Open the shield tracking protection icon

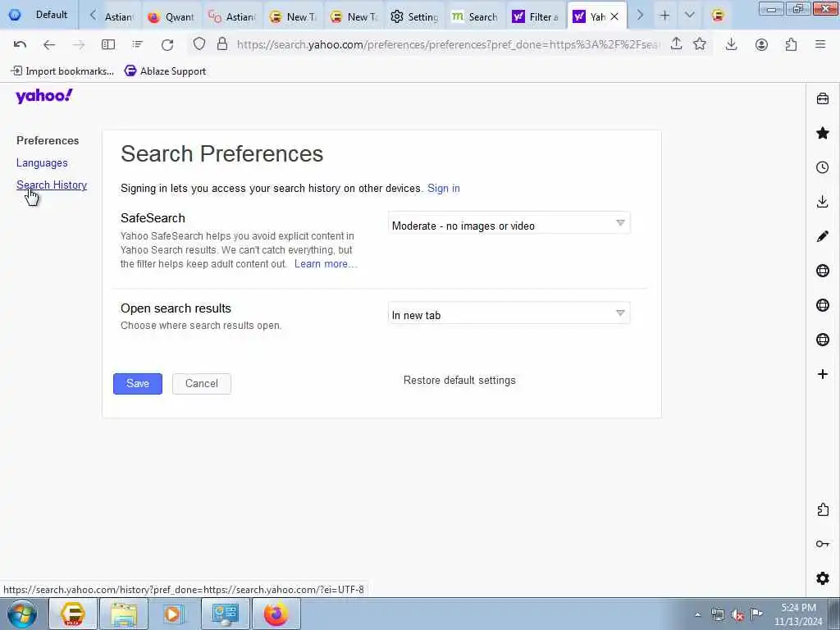(199, 44)
